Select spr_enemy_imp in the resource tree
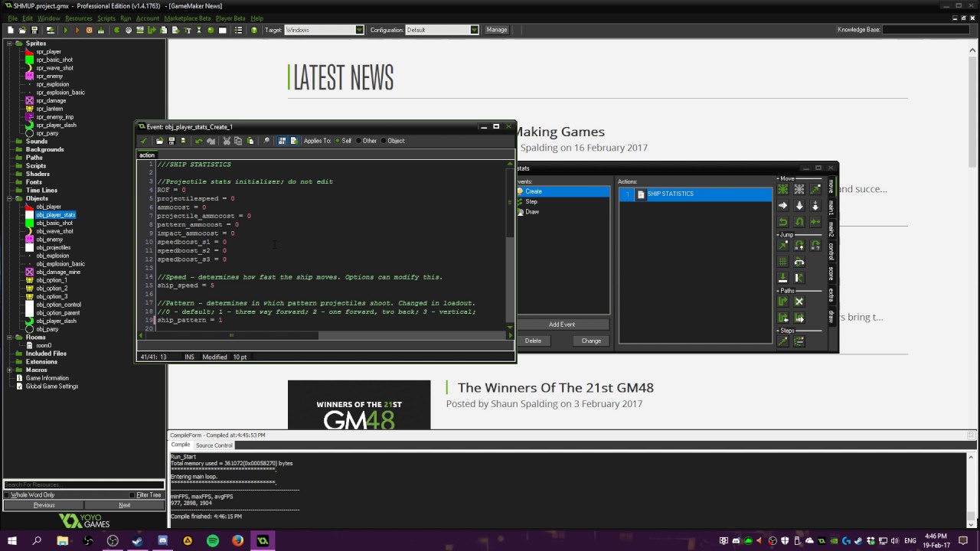The image size is (980, 551). coord(55,117)
